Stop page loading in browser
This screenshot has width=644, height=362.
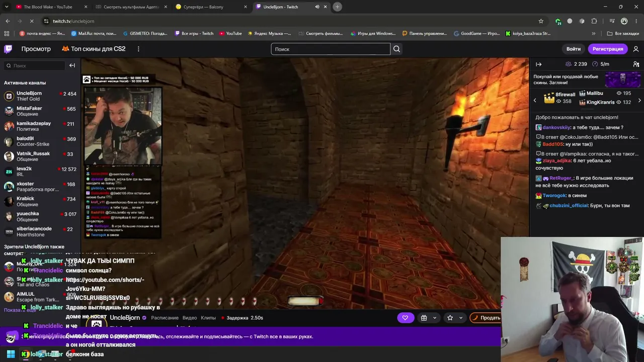pos(31,21)
